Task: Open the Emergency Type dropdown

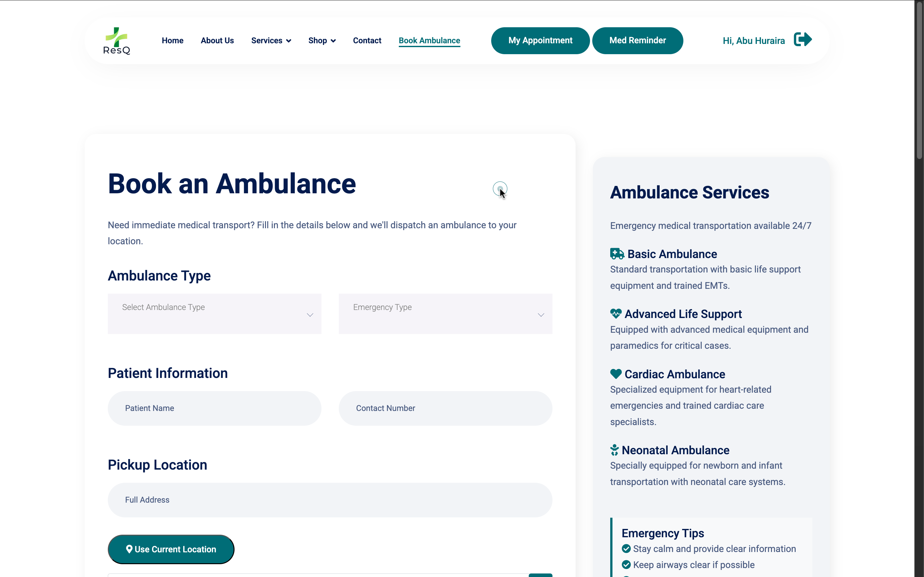Action: [x=445, y=314]
